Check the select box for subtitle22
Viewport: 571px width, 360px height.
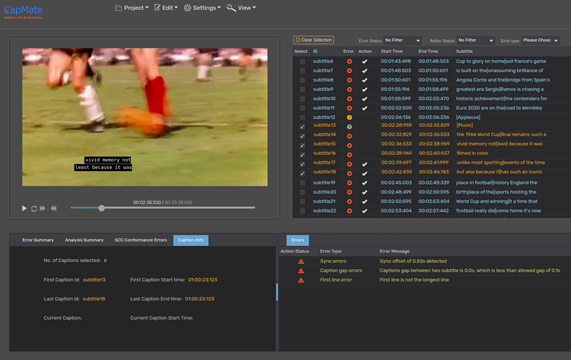click(302, 211)
